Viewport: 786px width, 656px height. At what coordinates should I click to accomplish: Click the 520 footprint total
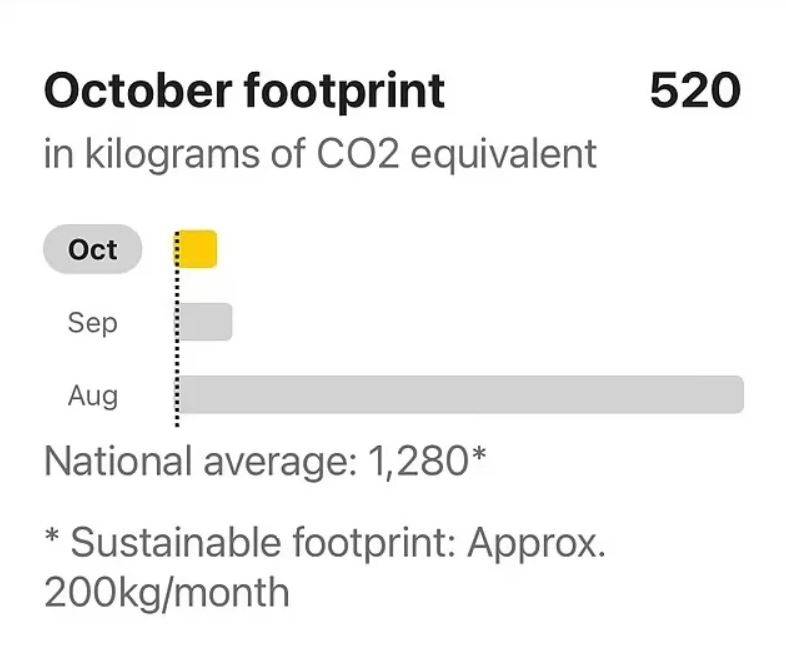pyautogui.click(x=695, y=92)
